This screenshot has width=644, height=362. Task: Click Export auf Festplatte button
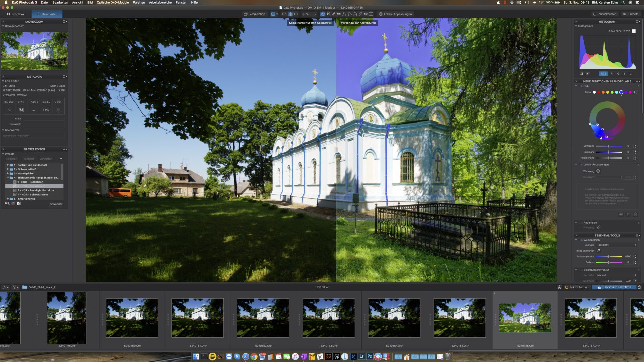click(616, 287)
